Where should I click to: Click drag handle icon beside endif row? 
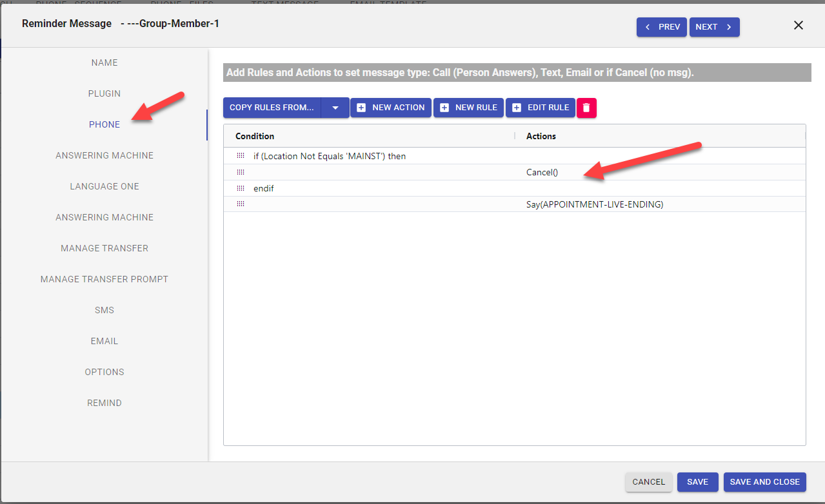pyautogui.click(x=241, y=188)
